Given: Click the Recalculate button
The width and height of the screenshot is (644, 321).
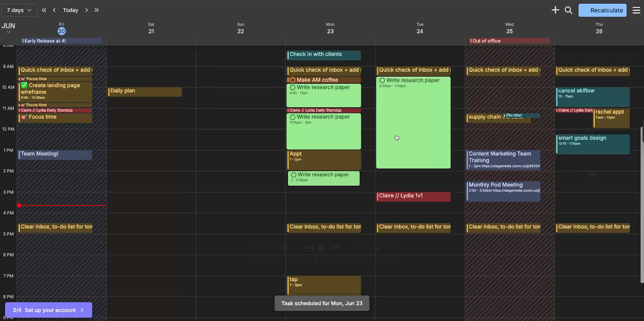Looking at the screenshot, I should click(602, 10).
